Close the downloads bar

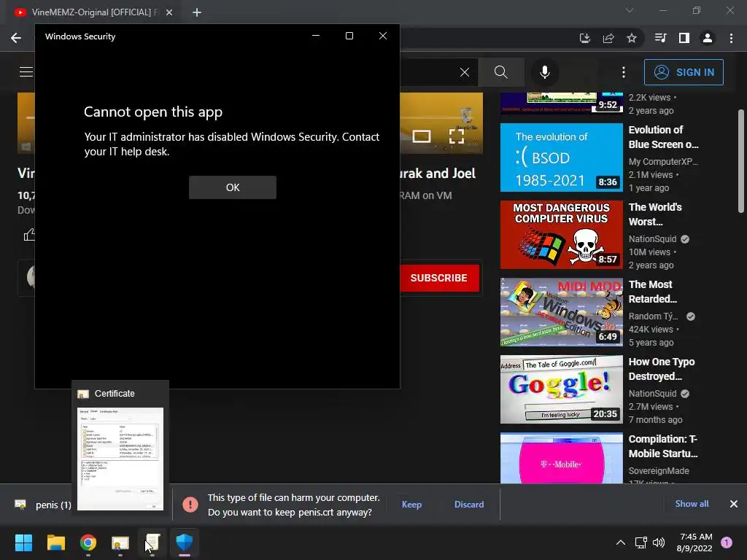coord(734,504)
